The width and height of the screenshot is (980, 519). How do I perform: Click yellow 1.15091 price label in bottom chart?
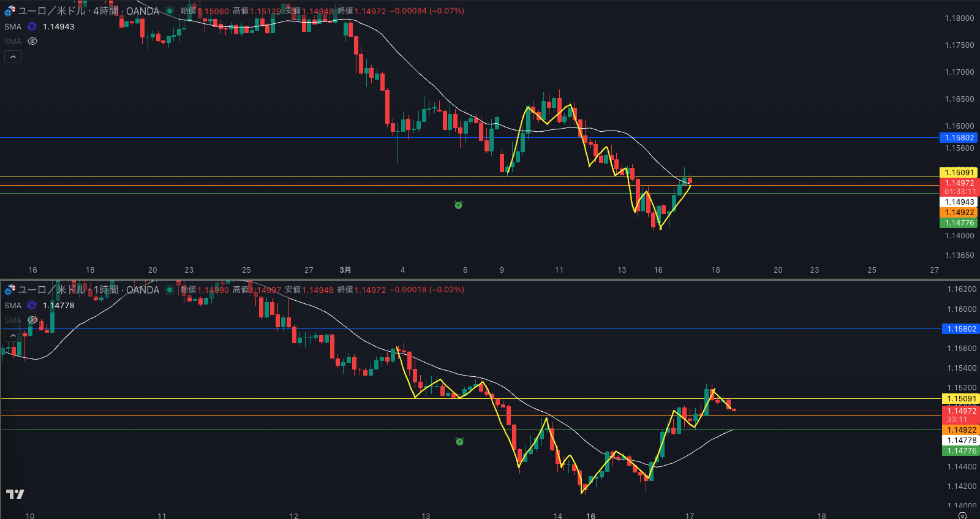961,399
